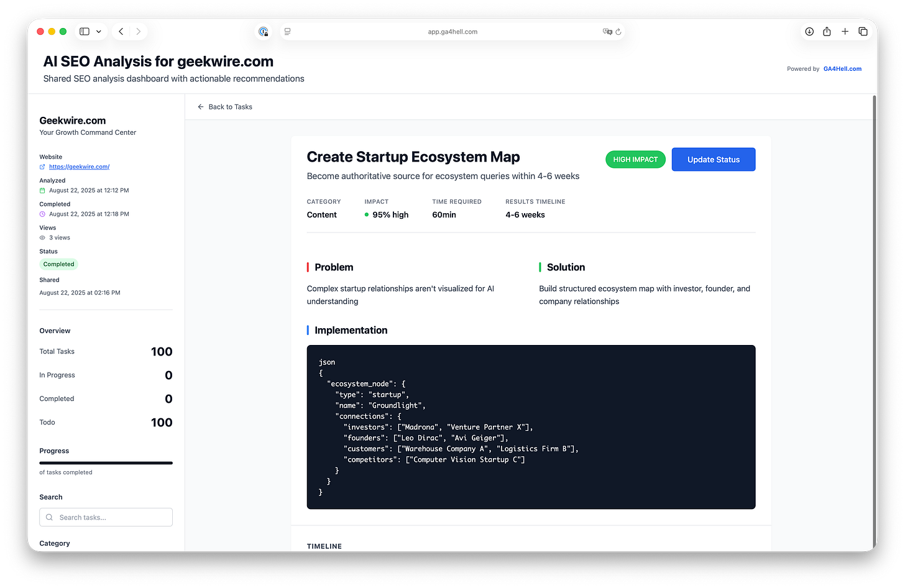Open the GA4Hell.com powered-by link
This screenshot has width=905, height=588.
842,69
